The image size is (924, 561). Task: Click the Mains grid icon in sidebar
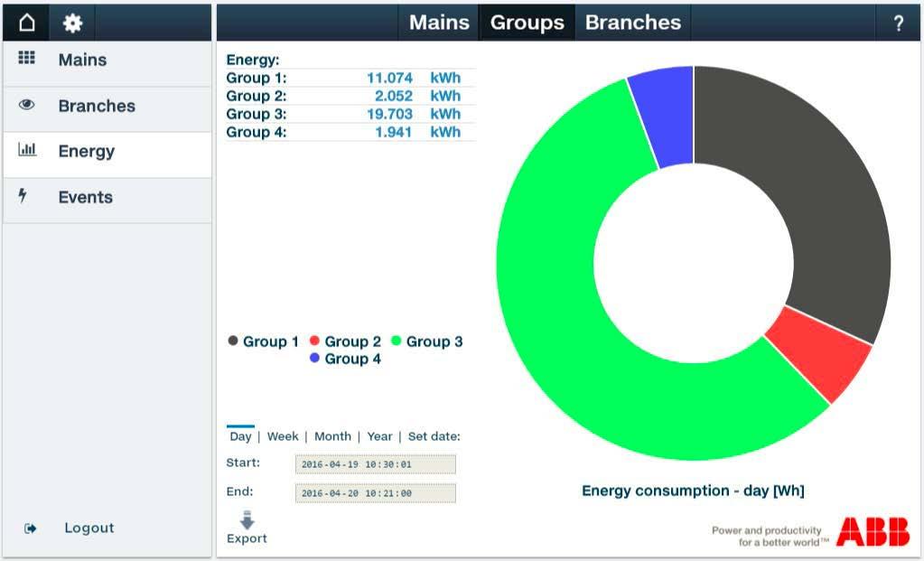(x=26, y=57)
